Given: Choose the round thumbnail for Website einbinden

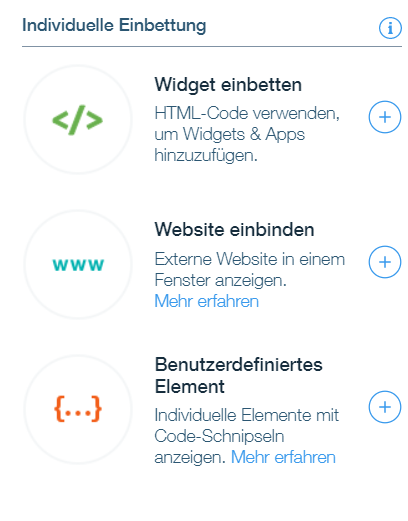Looking at the screenshot, I should pos(78,264).
